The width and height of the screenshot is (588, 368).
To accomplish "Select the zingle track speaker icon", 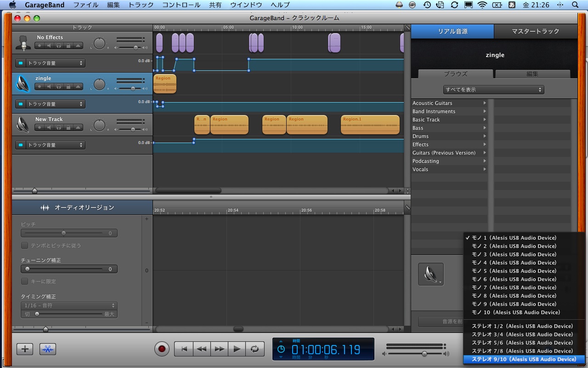I will pyautogui.click(x=23, y=83).
